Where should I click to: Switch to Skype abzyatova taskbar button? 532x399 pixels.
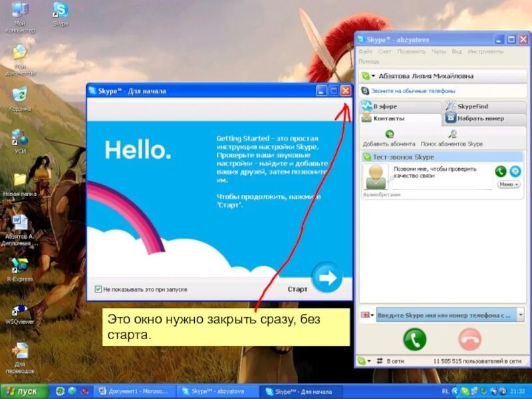218,392
